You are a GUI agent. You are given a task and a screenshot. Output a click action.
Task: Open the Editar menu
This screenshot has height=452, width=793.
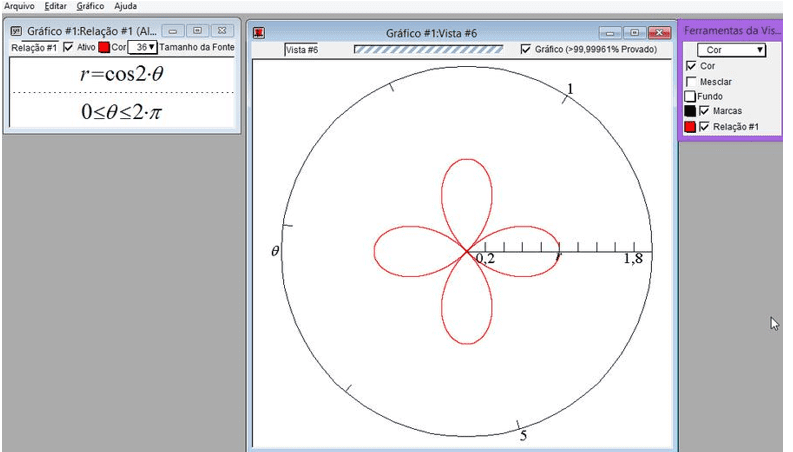click(x=55, y=6)
